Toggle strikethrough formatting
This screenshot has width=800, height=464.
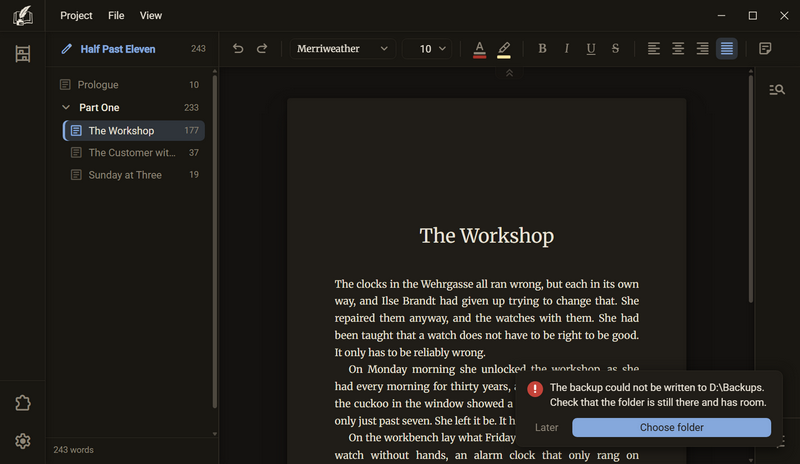[615, 48]
